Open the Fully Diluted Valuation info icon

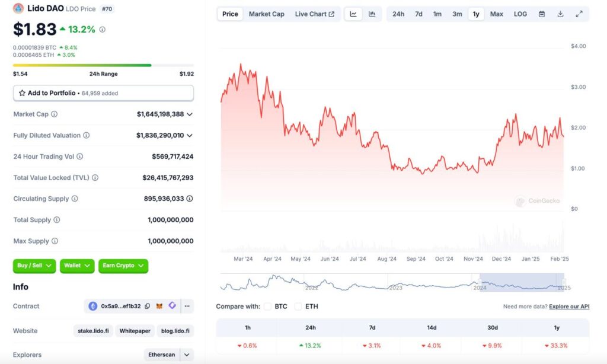point(87,135)
